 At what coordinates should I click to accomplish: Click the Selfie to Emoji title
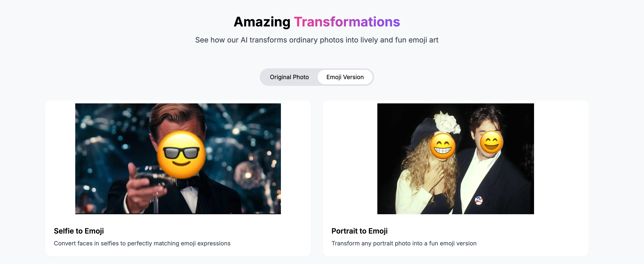[79, 231]
